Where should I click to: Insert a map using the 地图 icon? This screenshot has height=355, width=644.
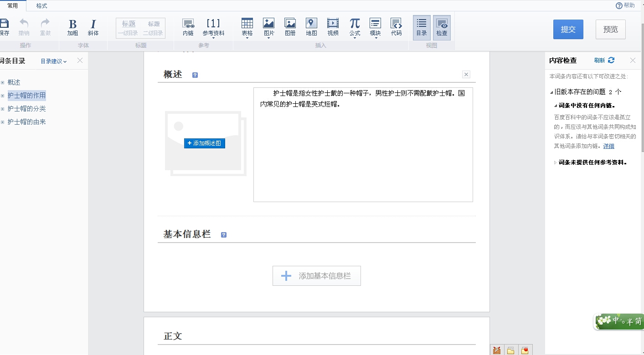pos(311,25)
